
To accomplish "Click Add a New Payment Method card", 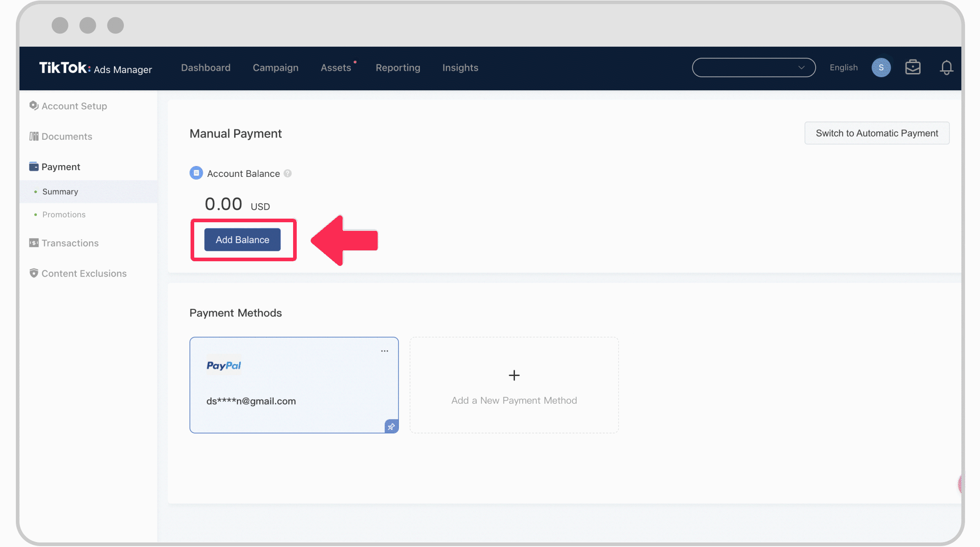I will click(514, 384).
